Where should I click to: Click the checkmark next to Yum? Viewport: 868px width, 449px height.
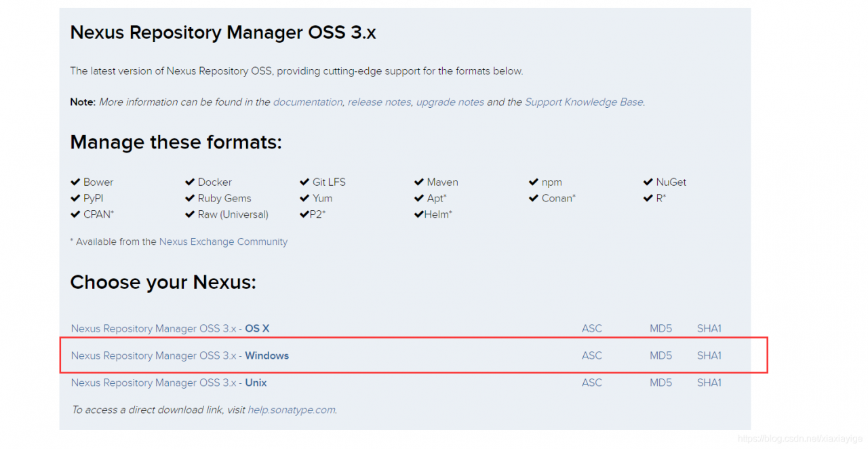(x=304, y=198)
